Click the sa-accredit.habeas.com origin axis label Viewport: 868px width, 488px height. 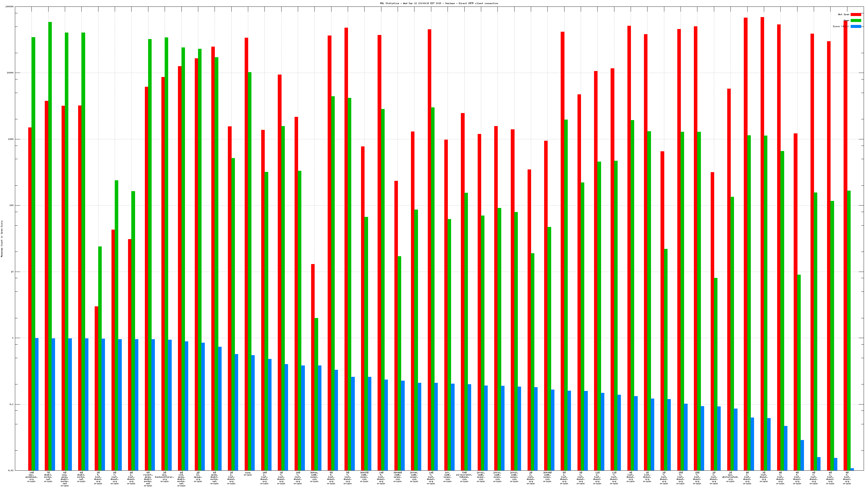tap(464, 477)
